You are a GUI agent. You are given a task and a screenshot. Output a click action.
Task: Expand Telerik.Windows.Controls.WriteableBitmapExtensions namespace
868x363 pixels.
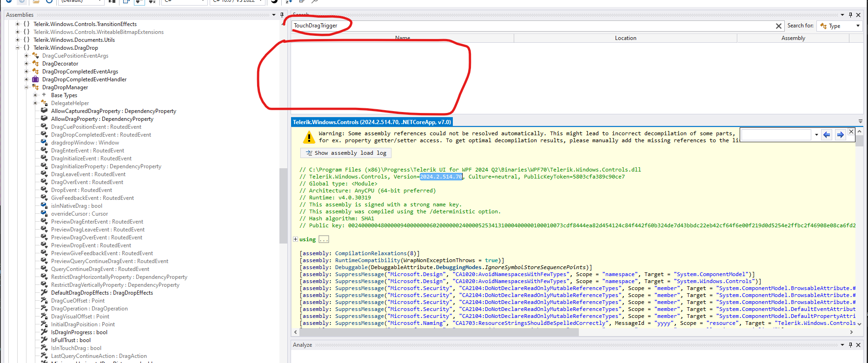coord(18,32)
